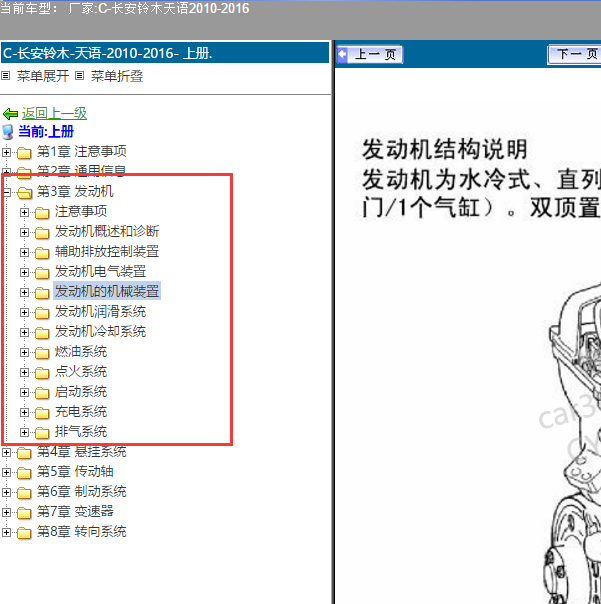
Task: Go to previous page with 上一页
Action: (x=369, y=55)
